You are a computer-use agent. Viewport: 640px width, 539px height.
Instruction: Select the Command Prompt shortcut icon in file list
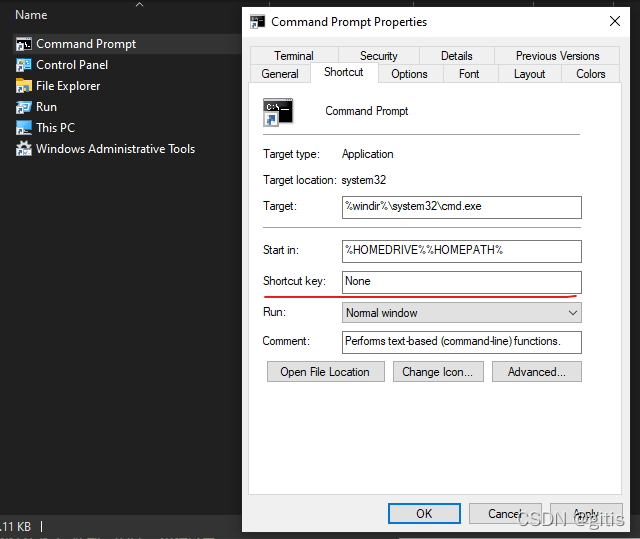[24, 44]
